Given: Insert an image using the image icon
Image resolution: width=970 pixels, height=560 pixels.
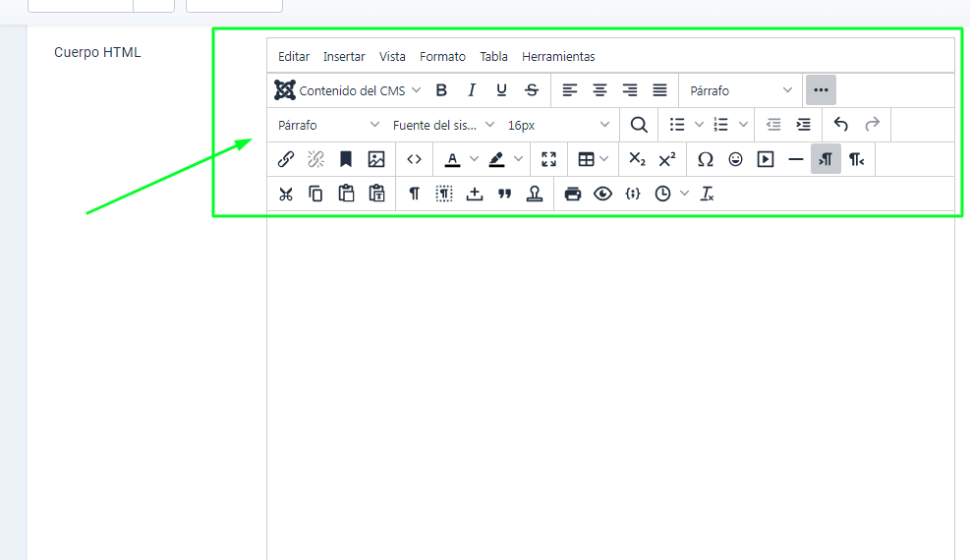Looking at the screenshot, I should [x=376, y=159].
